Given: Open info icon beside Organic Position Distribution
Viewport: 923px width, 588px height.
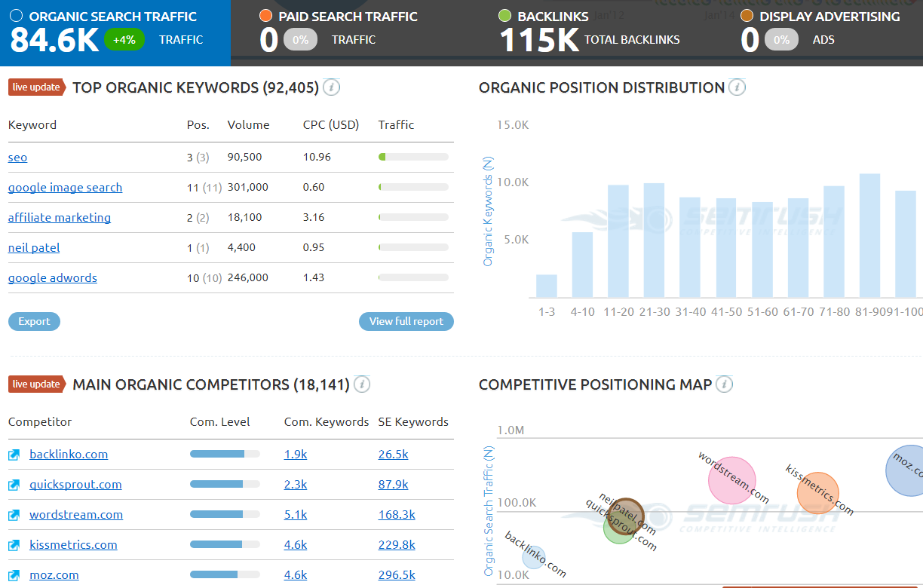Looking at the screenshot, I should point(737,87).
